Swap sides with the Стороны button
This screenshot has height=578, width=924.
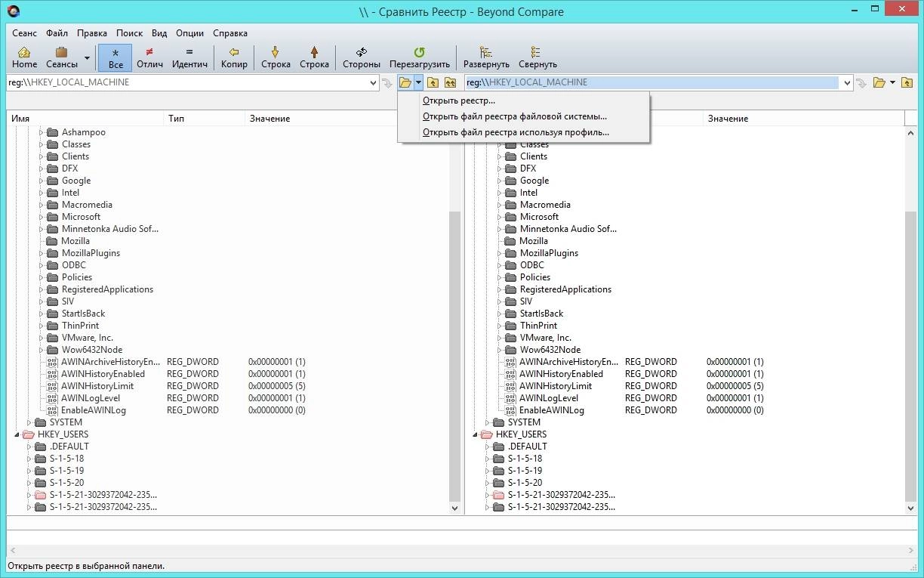tap(361, 57)
